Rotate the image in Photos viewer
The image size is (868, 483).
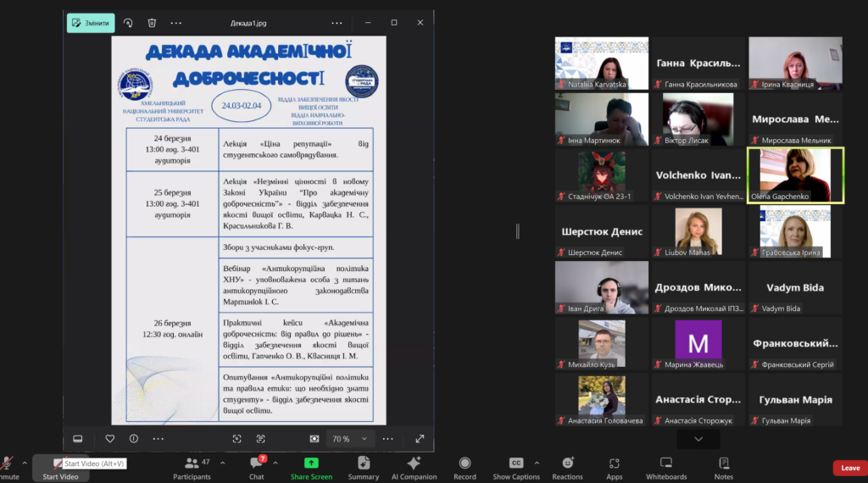click(128, 23)
